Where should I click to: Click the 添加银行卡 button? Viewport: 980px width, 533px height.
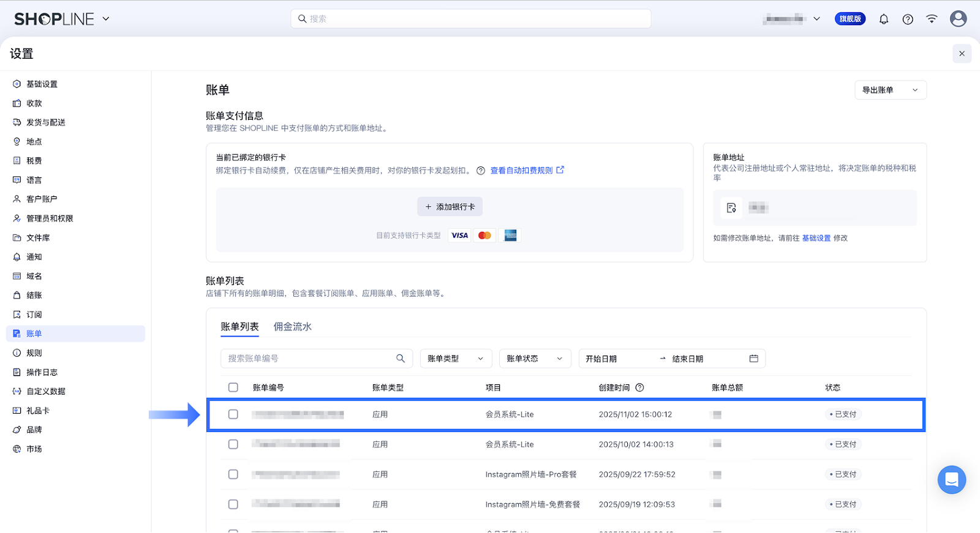(450, 207)
